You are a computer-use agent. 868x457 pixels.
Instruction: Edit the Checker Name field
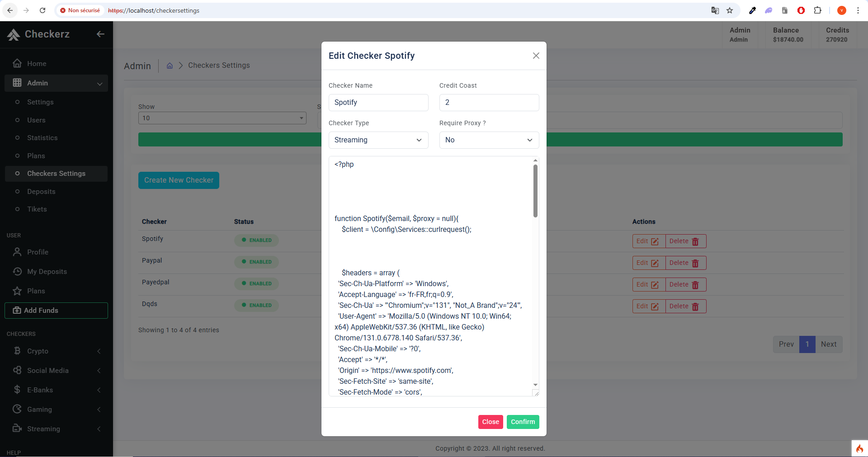coord(378,103)
